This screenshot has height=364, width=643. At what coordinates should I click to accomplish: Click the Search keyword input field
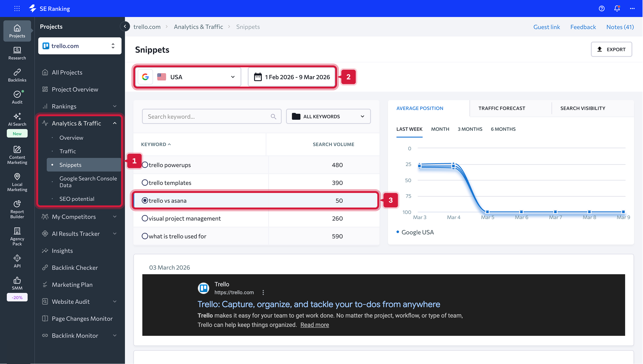coord(208,116)
